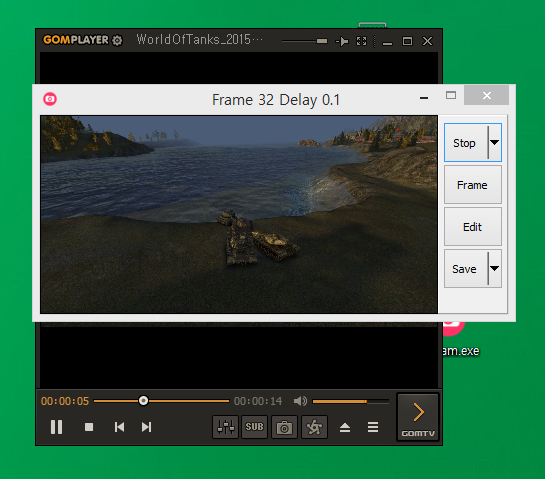
Task: Maximize the GOM Player window
Action: [407, 41]
